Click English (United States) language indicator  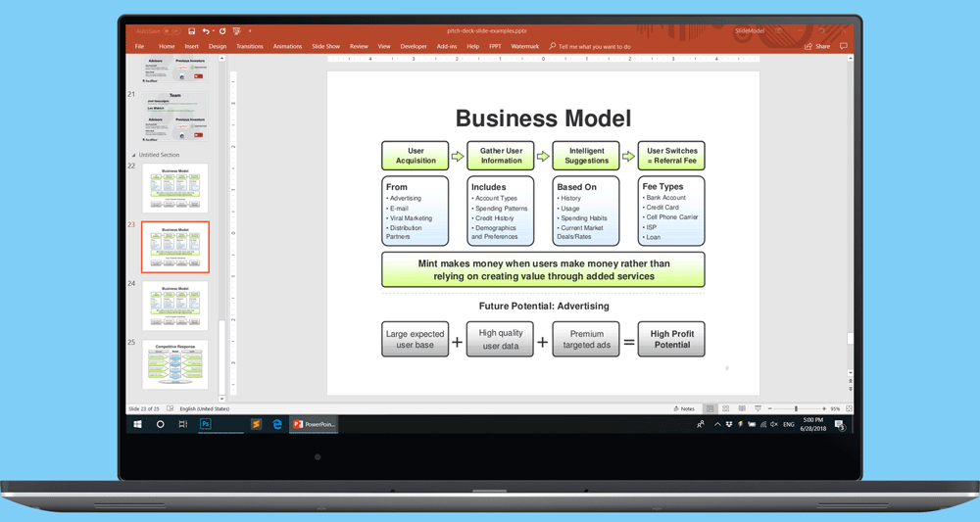coord(205,409)
